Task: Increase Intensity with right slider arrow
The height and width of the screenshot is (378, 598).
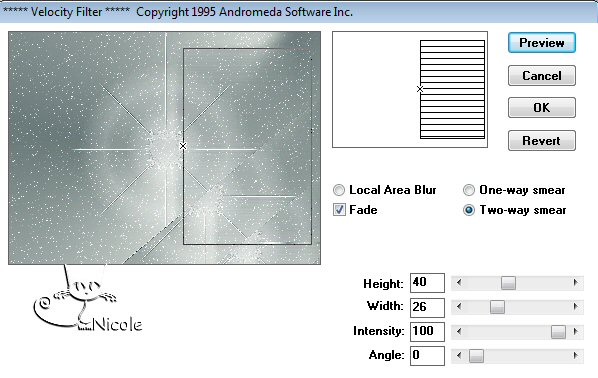Action: click(x=575, y=331)
